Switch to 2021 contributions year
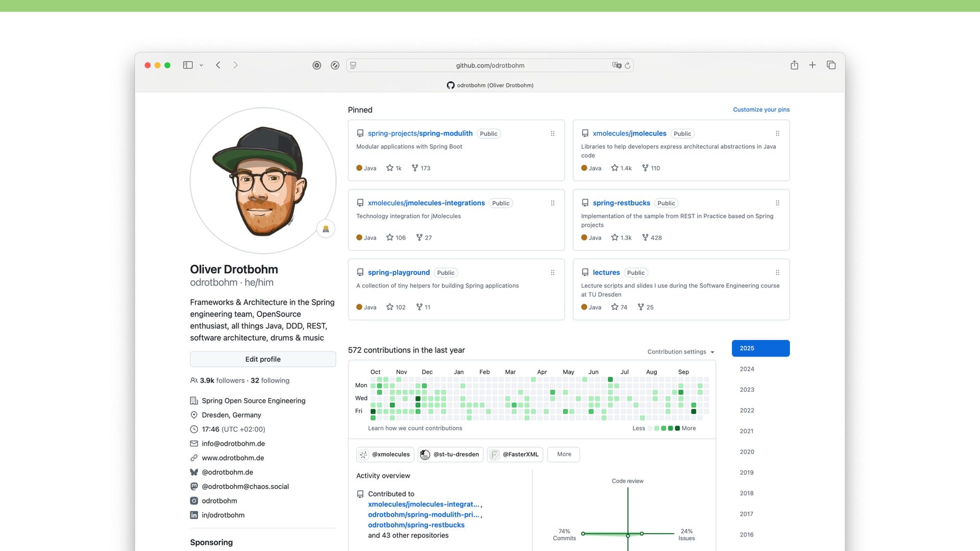 (x=747, y=432)
